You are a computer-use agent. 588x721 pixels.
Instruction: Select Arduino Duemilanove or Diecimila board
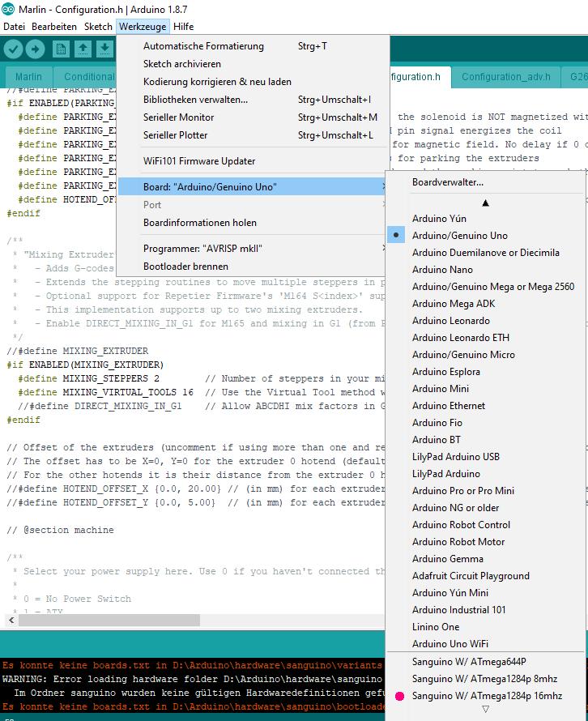coord(485,253)
